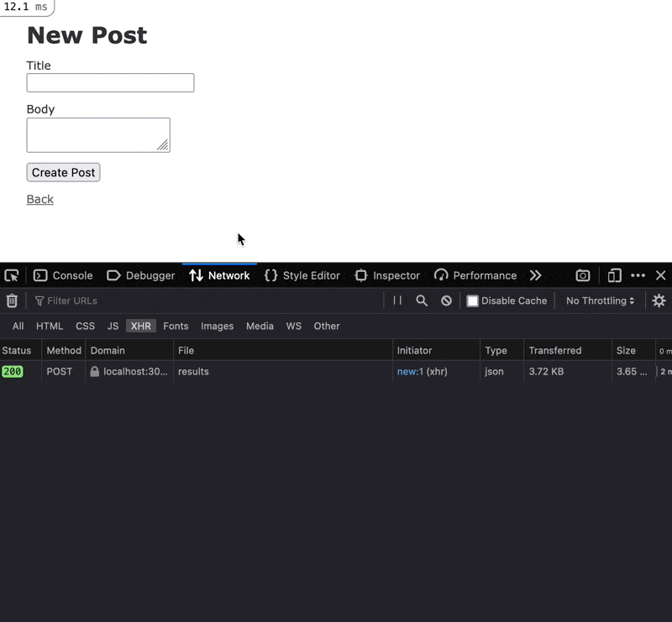Viewport: 672px width, 622px height.
Task: Select the XHR filter toggle
Action: tap(141, 326)
